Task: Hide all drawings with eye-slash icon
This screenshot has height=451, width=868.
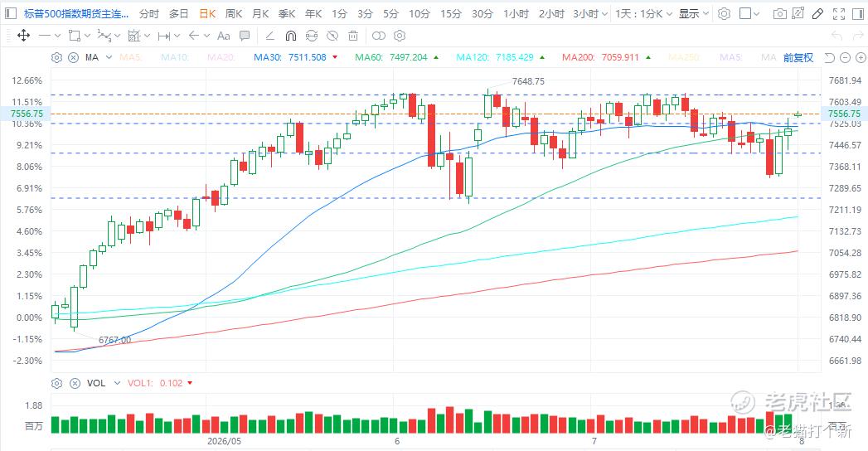Action: click(x=332, y=36)
